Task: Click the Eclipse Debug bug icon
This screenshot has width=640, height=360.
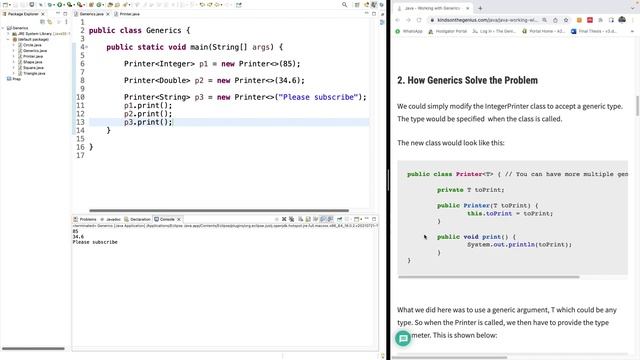Action: 50,5
